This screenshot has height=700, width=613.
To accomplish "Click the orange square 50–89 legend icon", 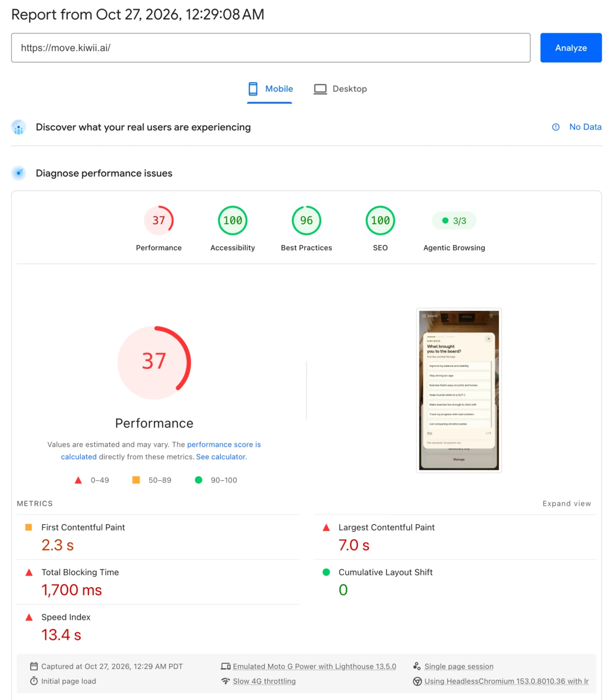I will pyautogui.click(x=136, y=480).
